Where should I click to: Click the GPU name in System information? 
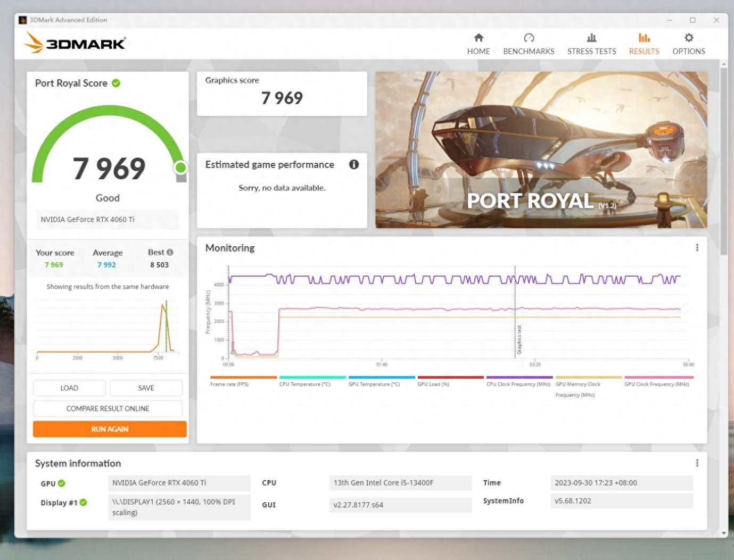[x=179, y=483]
